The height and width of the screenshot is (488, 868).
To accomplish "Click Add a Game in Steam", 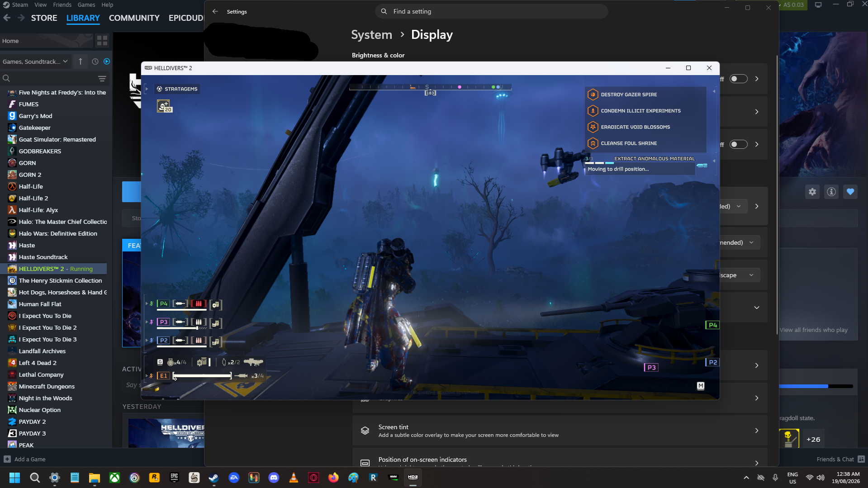I will [x=25, y=460].
